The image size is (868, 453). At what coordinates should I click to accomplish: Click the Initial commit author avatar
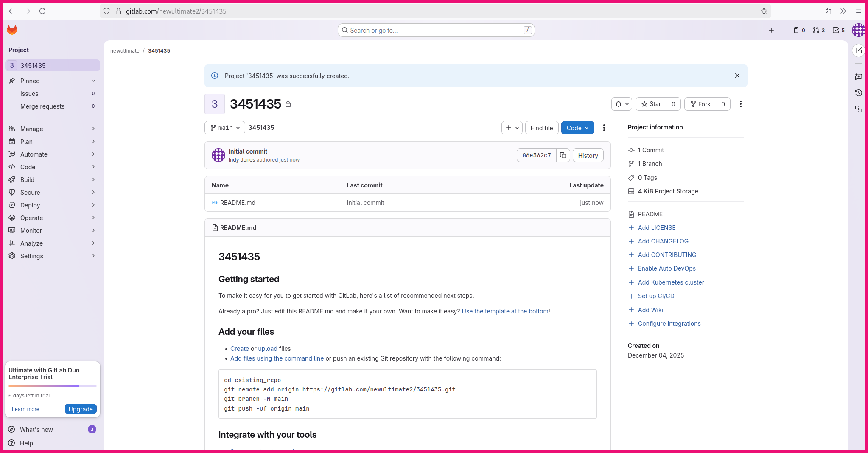coord(218,155)
